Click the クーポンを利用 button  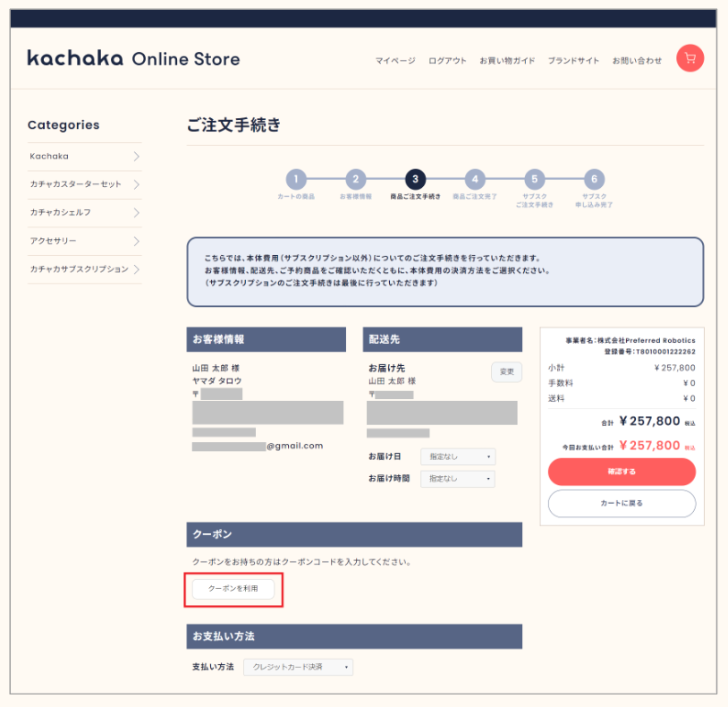click(233, 589)
